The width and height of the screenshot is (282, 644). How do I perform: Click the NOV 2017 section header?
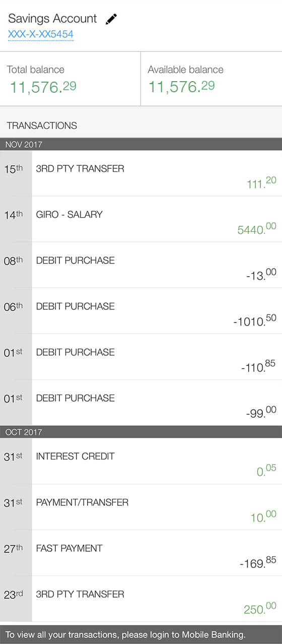click(141, 144)
